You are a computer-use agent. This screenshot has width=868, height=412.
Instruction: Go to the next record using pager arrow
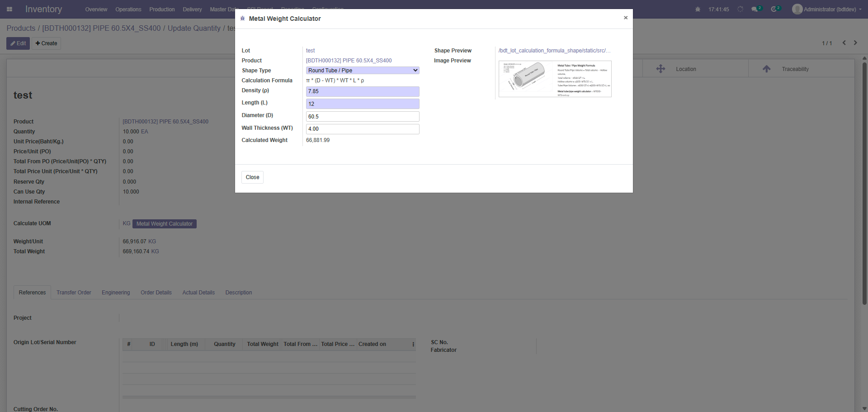pos(855,43)
